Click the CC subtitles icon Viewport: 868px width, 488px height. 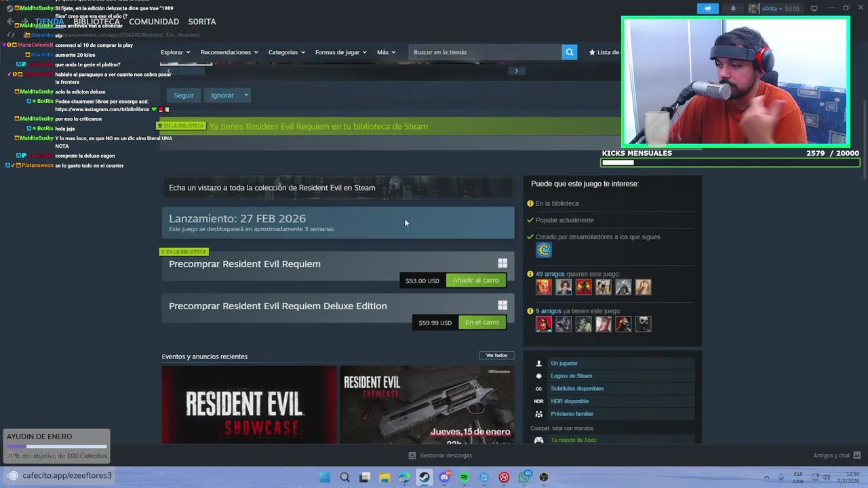point(539,388)
